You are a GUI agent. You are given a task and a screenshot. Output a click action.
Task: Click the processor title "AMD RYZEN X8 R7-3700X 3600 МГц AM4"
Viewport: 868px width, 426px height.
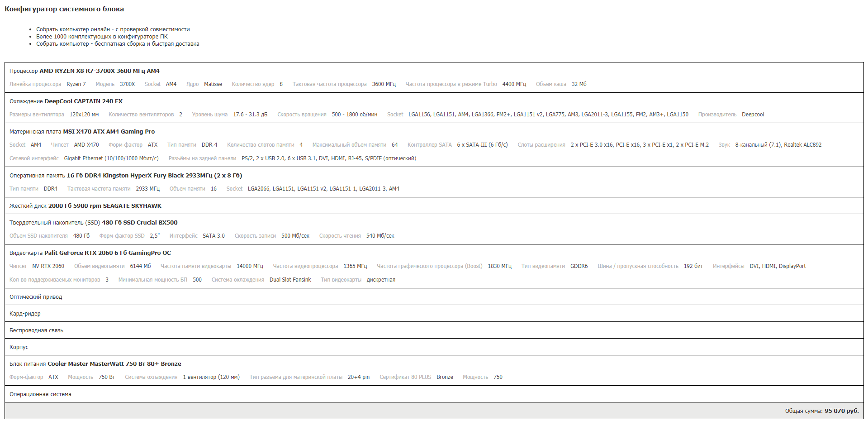point(100,71)
